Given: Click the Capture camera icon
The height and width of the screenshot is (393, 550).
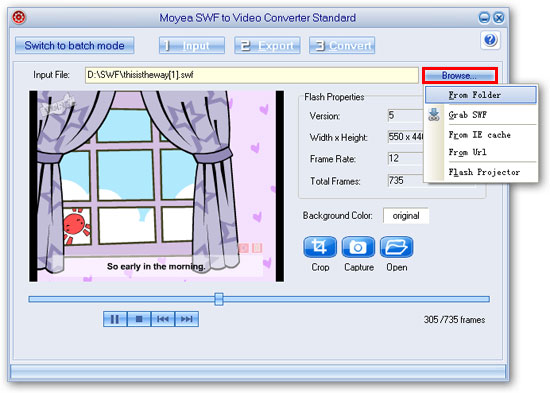Looking at the screenshot, I should coord(358,247).
